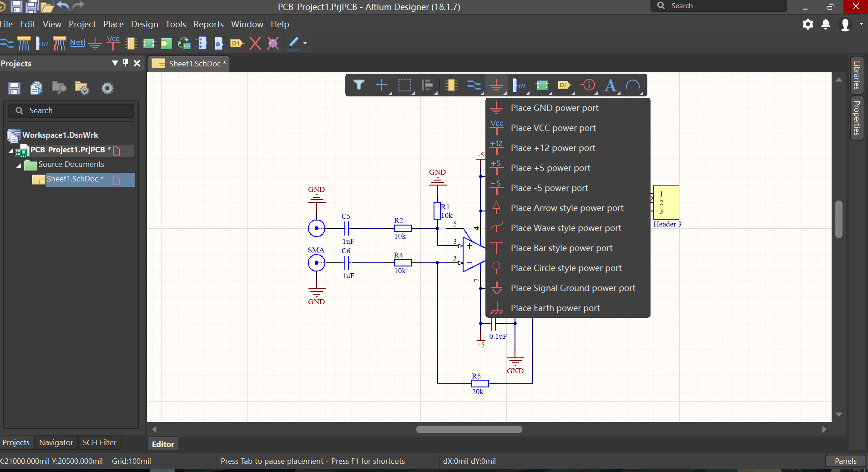868x472 pixels.
Task: Click the Place Harness Connector icon
Action: coord(202,43)
